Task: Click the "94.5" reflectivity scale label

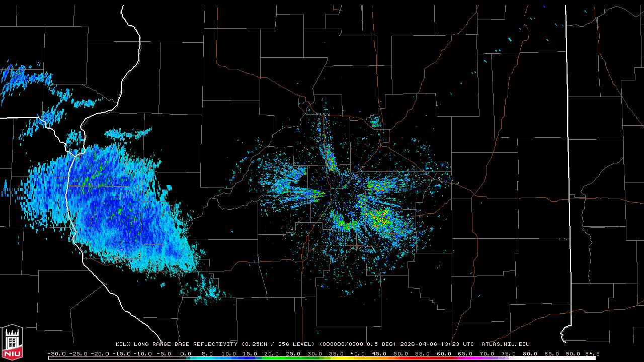Action: [592, 353]
